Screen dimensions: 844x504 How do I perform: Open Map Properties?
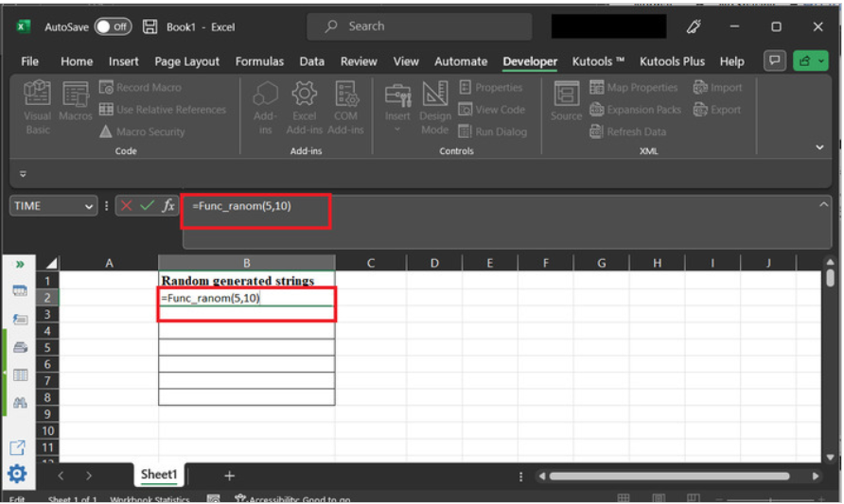[634, 87]
